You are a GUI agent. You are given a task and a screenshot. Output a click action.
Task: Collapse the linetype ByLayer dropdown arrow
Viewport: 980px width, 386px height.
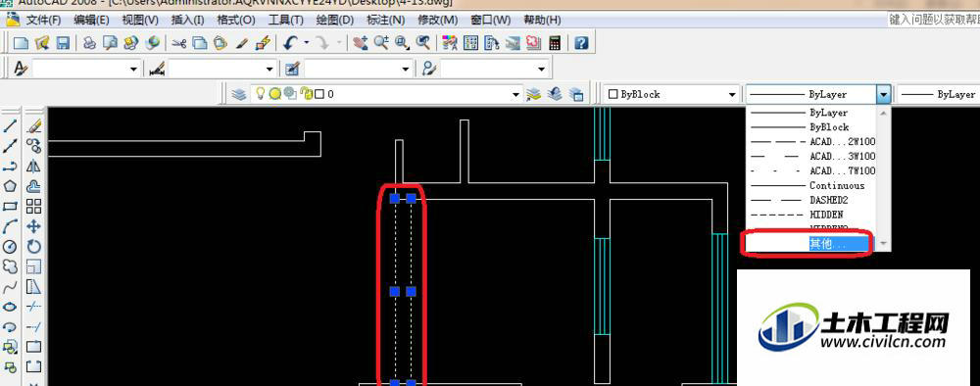coord(883,94)
